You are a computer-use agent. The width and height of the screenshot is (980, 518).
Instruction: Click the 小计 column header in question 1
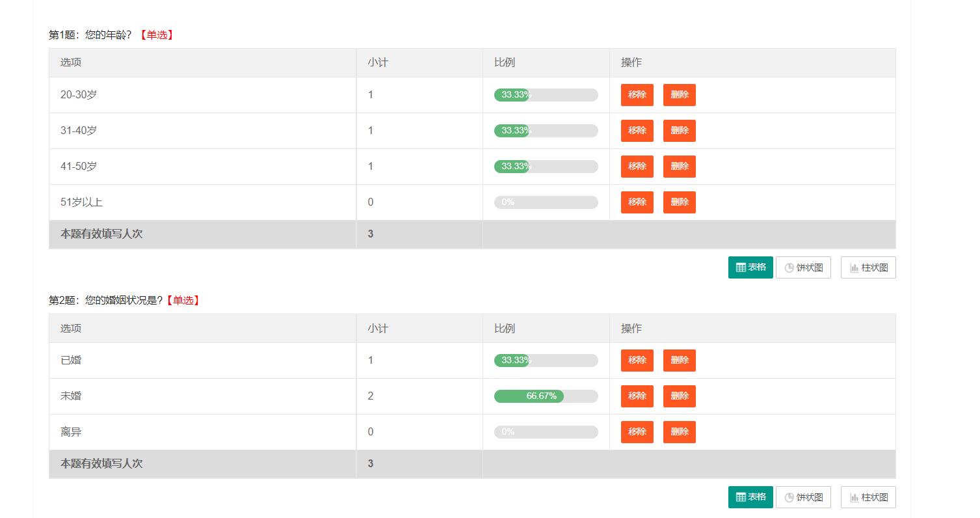pos(377,62)
